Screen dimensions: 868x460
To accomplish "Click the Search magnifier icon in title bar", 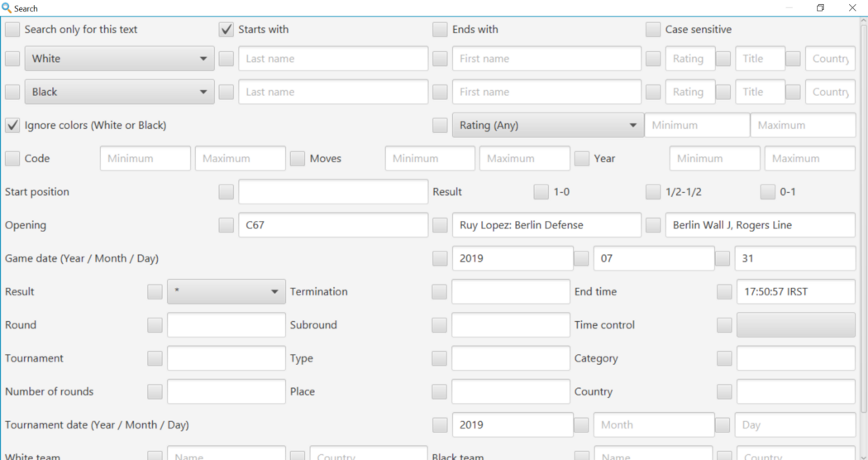I will [7, 8].
